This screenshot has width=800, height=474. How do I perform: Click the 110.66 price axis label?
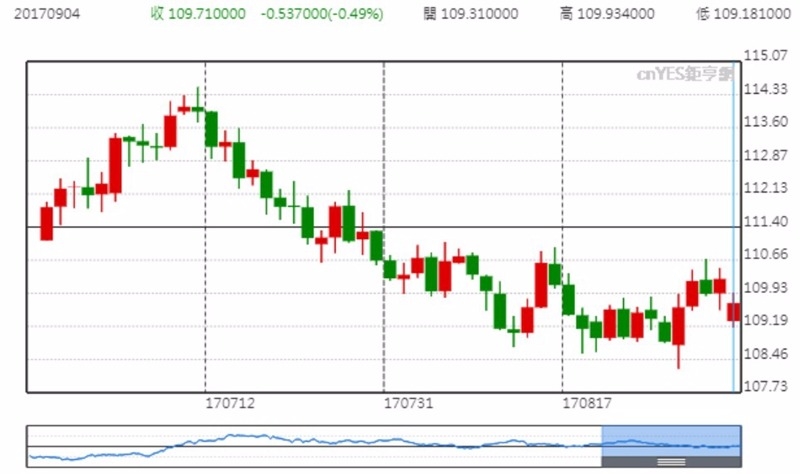pos(765,254)
